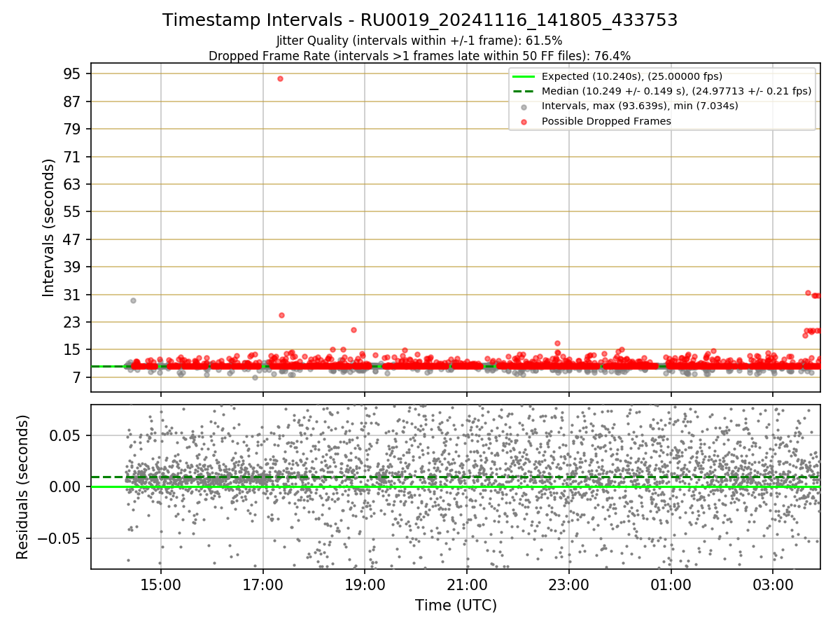
Task: Select the Dropped Frame Rate 76.4% line
Action: click(x=420, y=56)
